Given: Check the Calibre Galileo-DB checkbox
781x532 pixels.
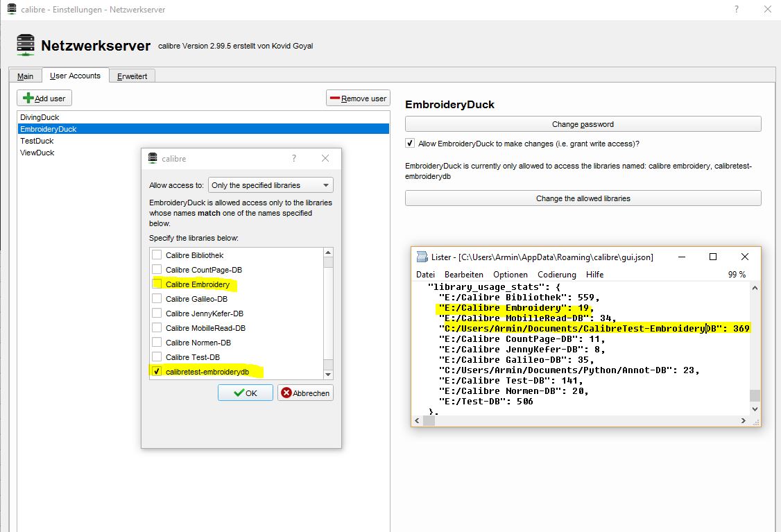Looking at the screenshot, I should click(x=157, y=299).
